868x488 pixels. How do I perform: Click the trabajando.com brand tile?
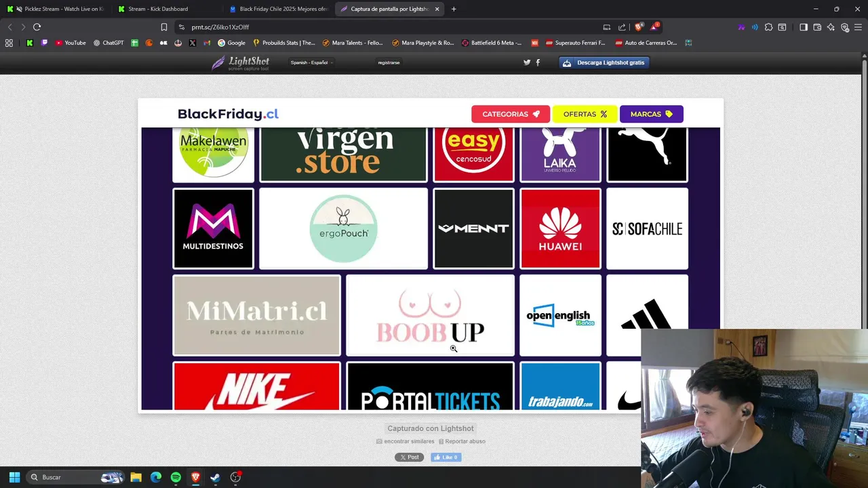point(560,386)
